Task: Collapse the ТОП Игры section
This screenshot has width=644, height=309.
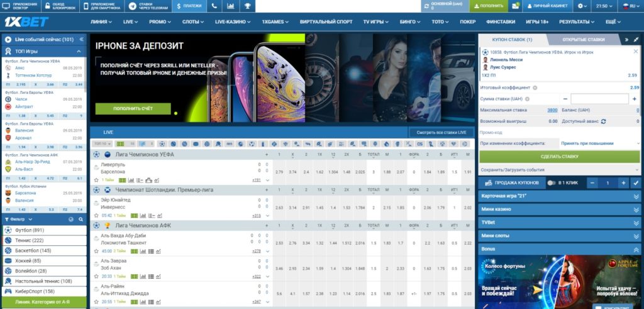Action: pyautogui.click(x=79, y=52)
